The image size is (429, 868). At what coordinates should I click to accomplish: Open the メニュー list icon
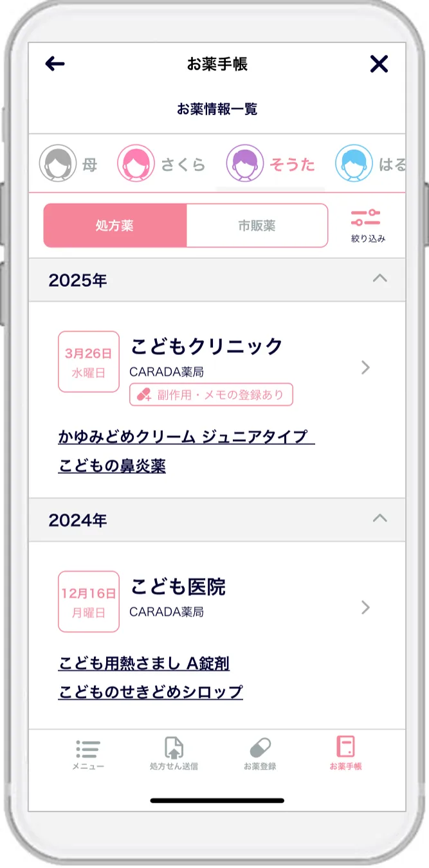(x=88, y=749)
